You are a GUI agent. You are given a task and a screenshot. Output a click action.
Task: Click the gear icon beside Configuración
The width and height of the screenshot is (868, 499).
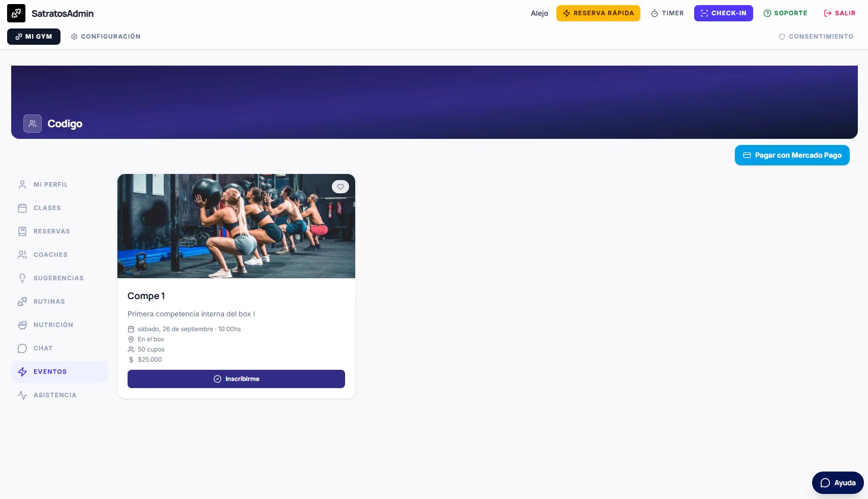[74, 37]
